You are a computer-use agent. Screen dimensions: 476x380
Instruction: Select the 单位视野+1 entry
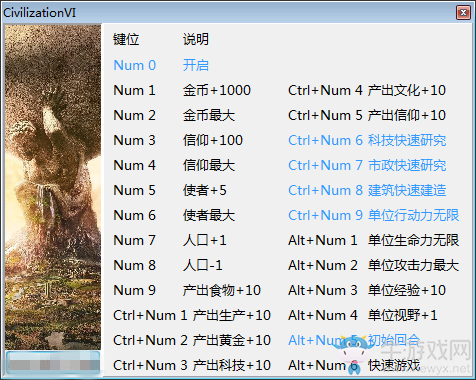pyautogui.click(x=403, y=315)
